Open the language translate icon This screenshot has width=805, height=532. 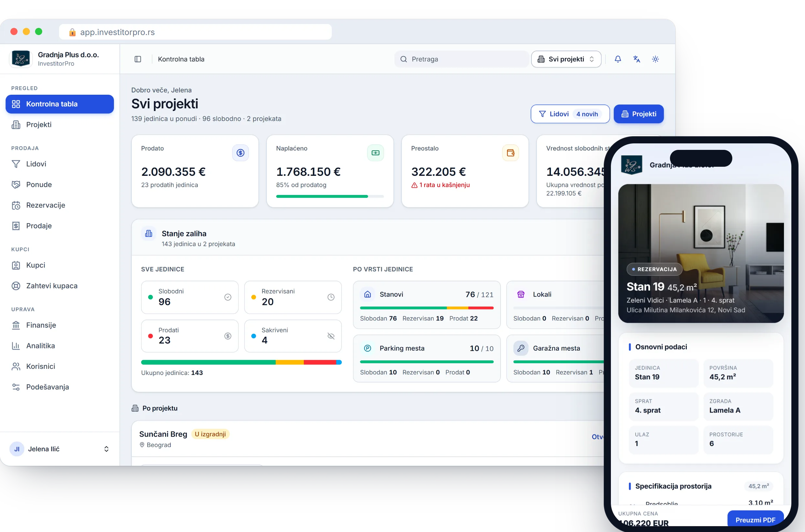pyautogui.click(x=637, y=59)
